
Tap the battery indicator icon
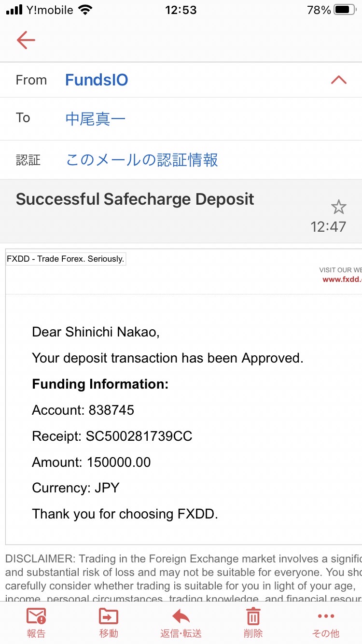point(345,10)
